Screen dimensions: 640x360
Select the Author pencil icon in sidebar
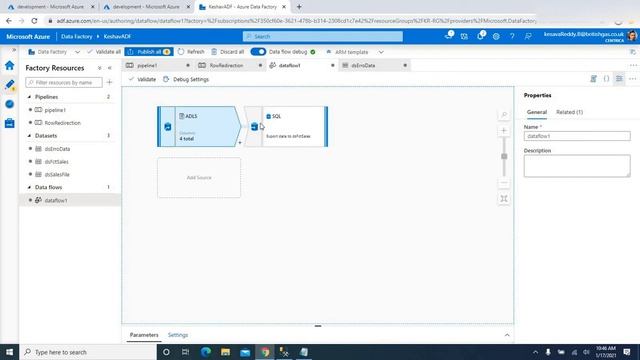pyautogui.click(x=9, y=84)
